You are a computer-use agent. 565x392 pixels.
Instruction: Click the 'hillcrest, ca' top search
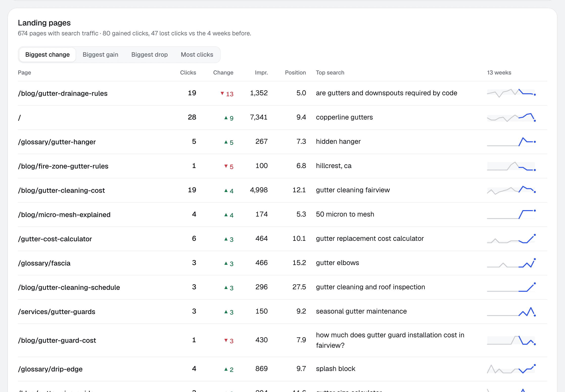click(x=333, y=166)
